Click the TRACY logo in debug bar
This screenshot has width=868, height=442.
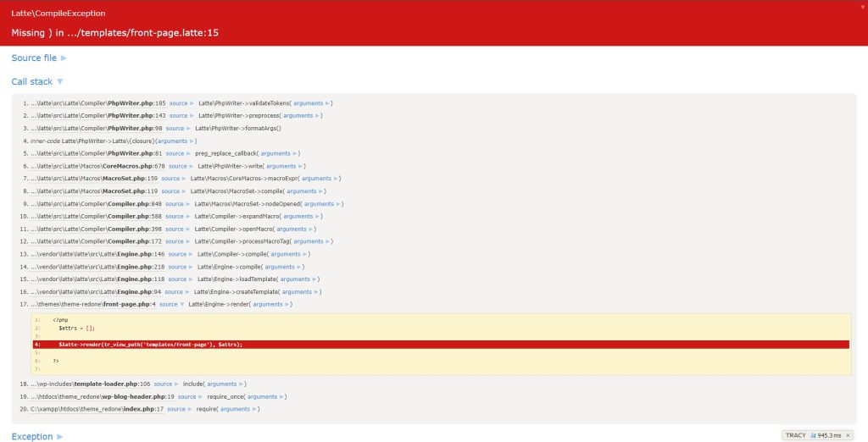pyautogui.click(x=795, y=435)
